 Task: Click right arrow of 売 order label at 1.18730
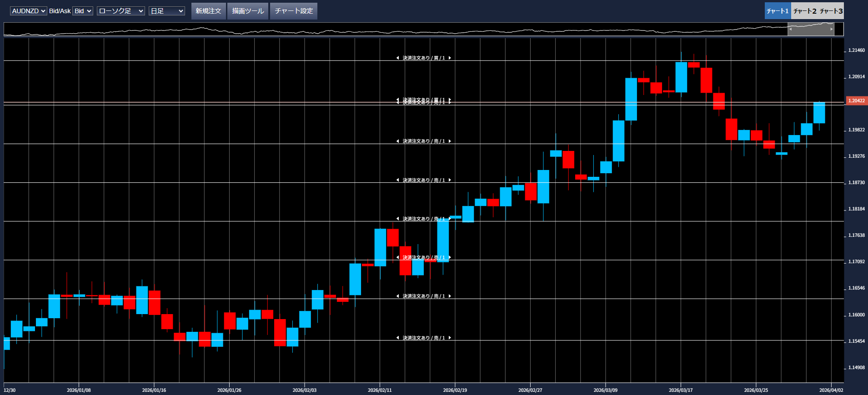450,180
